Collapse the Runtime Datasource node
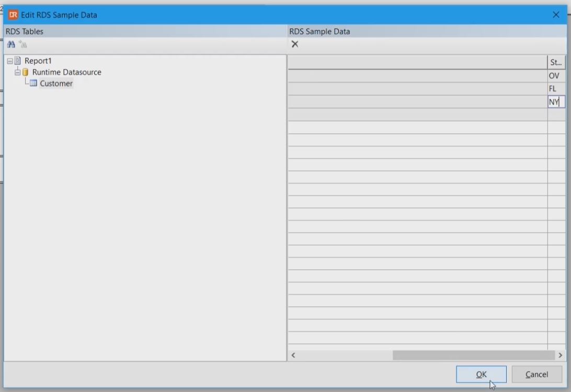Image resolution: width=571 pixels, height=392 pixels. (17, 72)
